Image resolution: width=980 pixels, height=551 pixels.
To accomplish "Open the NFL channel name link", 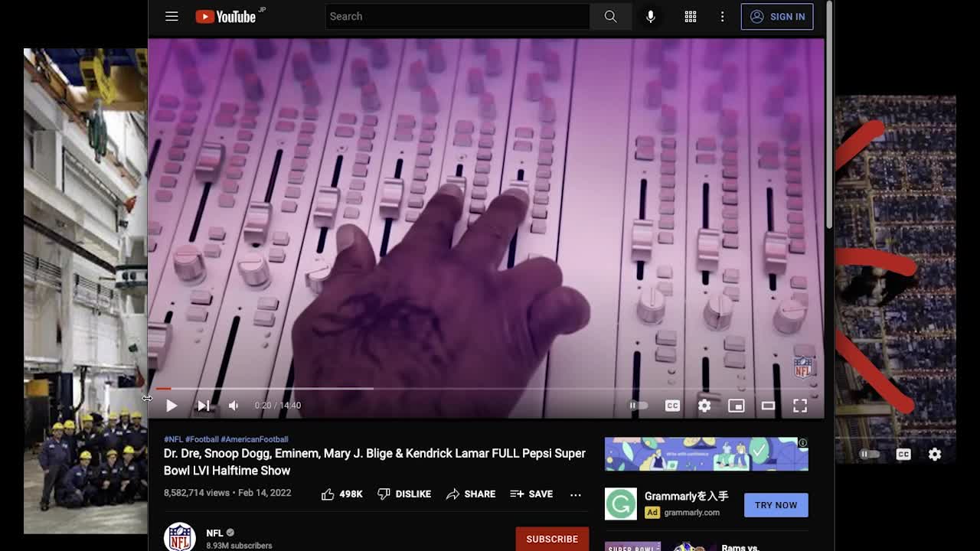I will click(214, 533).
